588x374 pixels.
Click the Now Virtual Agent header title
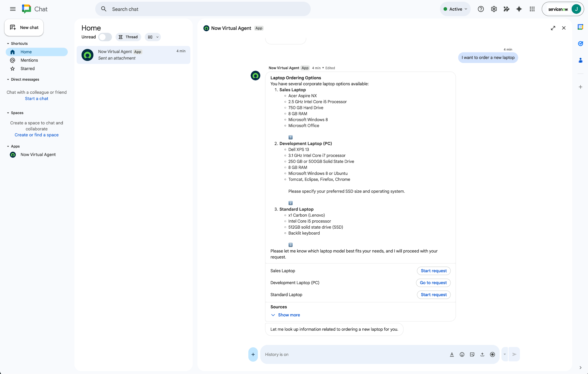click(x=231, y=28)
